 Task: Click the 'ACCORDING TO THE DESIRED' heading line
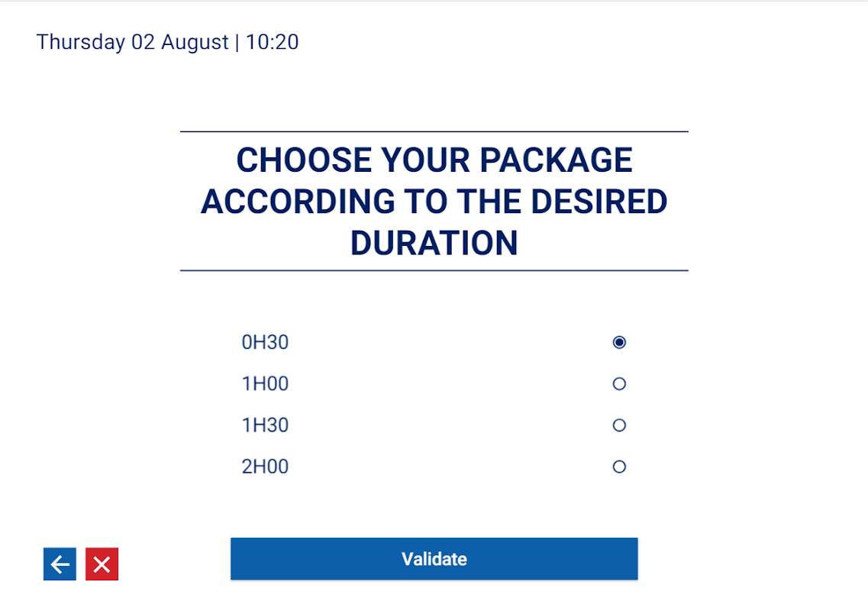click(x=434, y=202)
